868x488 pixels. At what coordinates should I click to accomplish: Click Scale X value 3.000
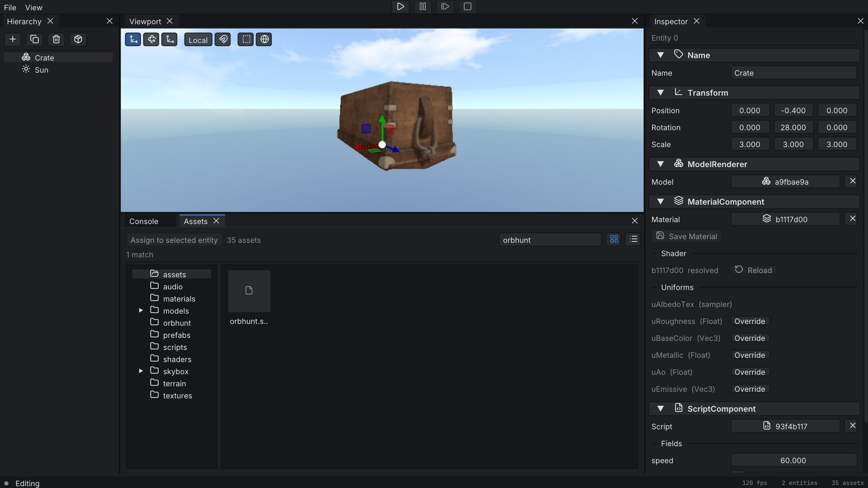(x=750, y=144)
